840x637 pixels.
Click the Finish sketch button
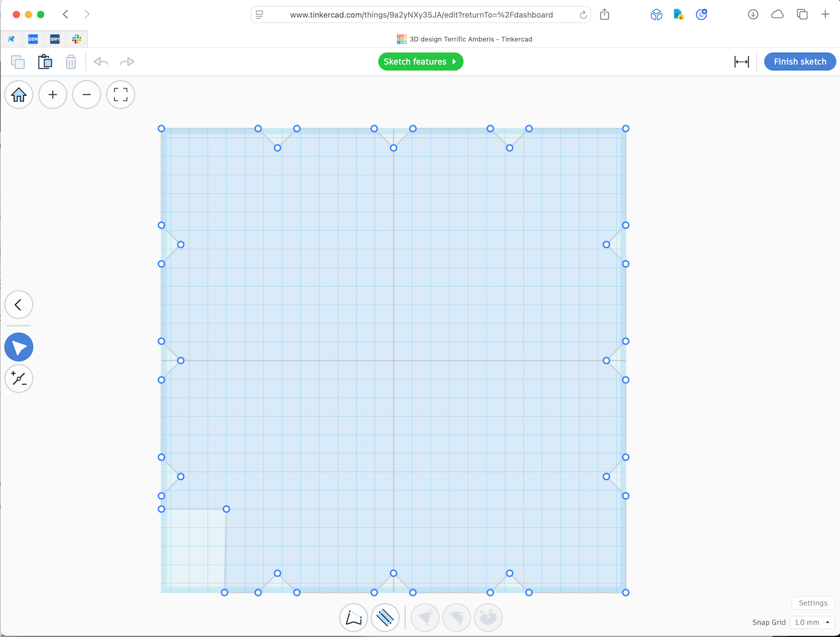pos(799,62)
